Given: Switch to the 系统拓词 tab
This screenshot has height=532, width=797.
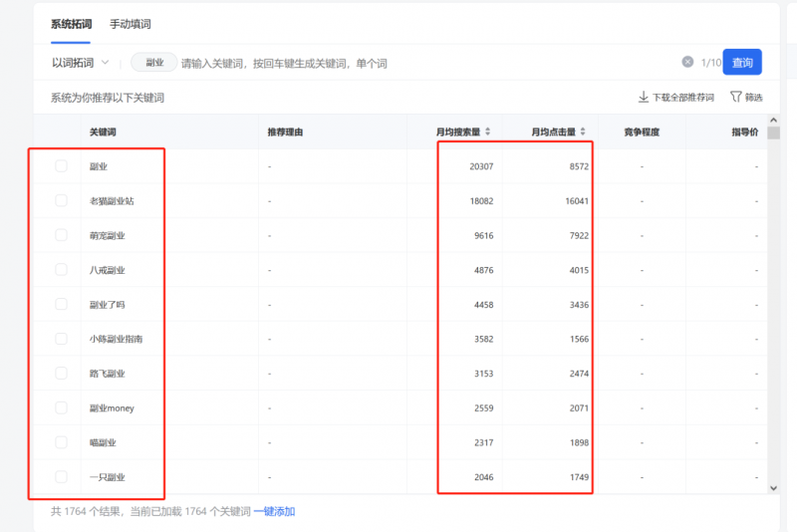Looking at the screenshot, I should point(71,24).
